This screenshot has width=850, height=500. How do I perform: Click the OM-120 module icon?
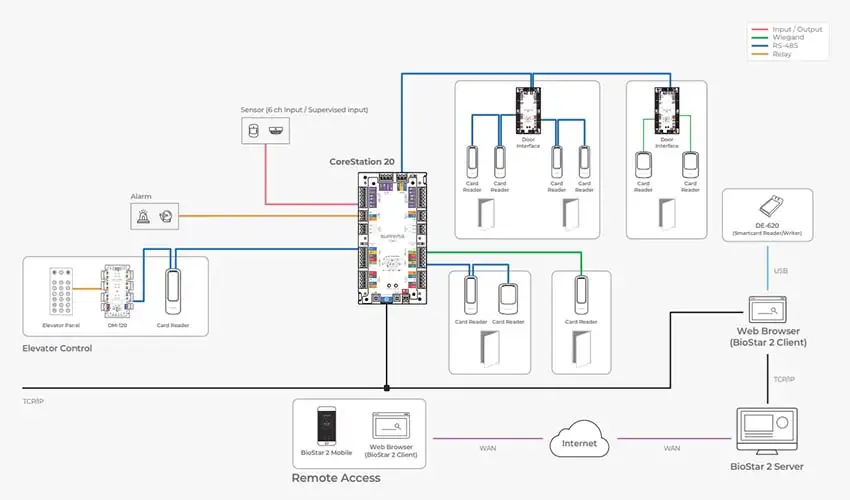(117, 291)
